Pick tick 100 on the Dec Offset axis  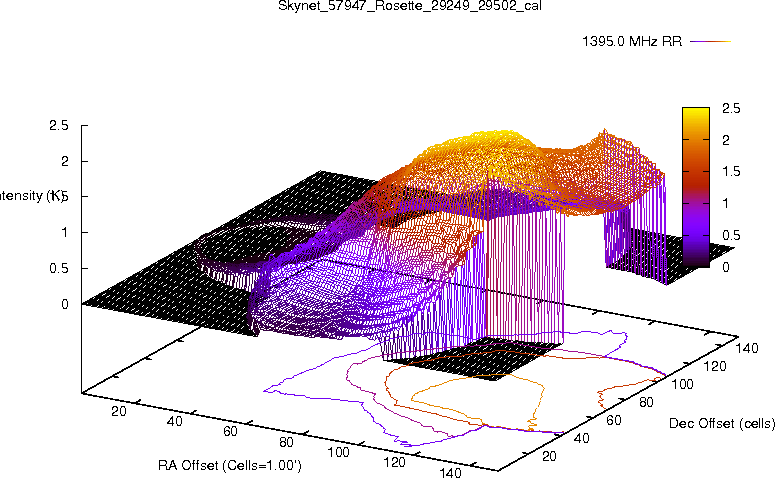tap(682, 384)
